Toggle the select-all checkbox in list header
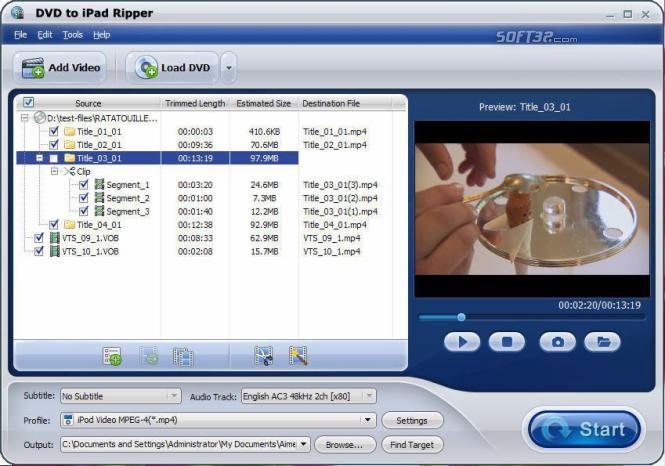 pyautogui.click(x=28, y=102)
